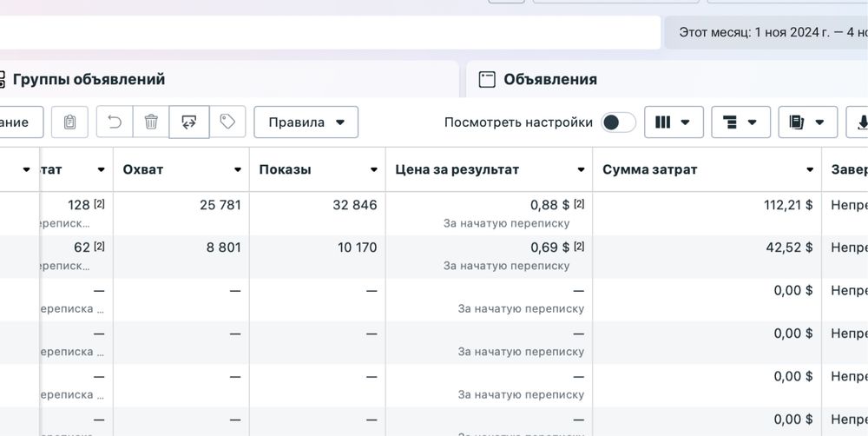Select the 10 170 impressions value

tap(357, 247)
